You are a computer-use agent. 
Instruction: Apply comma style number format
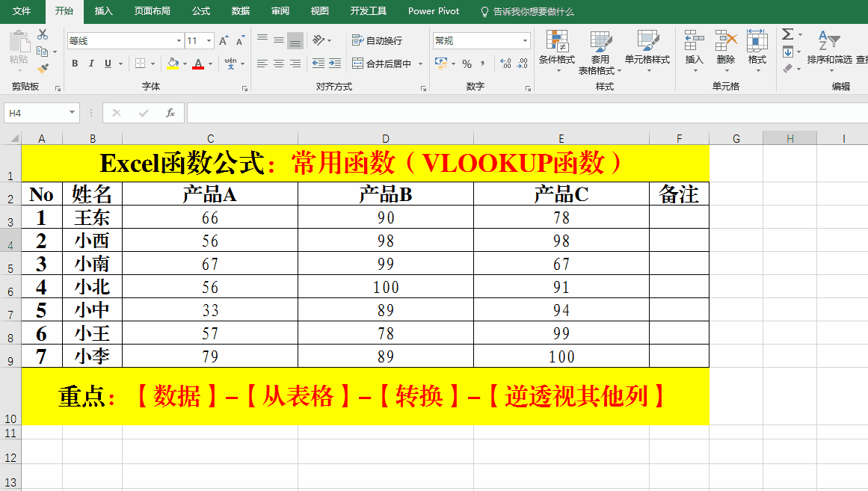click(x=483, y=64)
